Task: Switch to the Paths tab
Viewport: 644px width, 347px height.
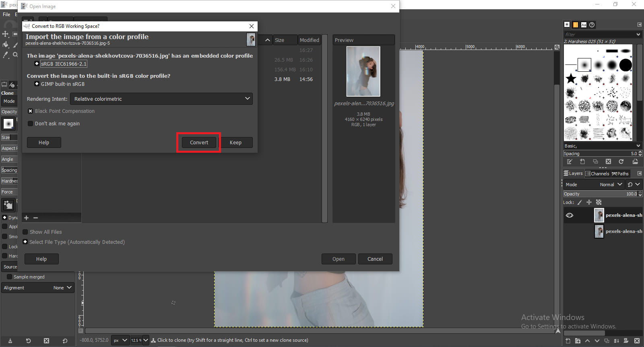Action: point(620,174)
